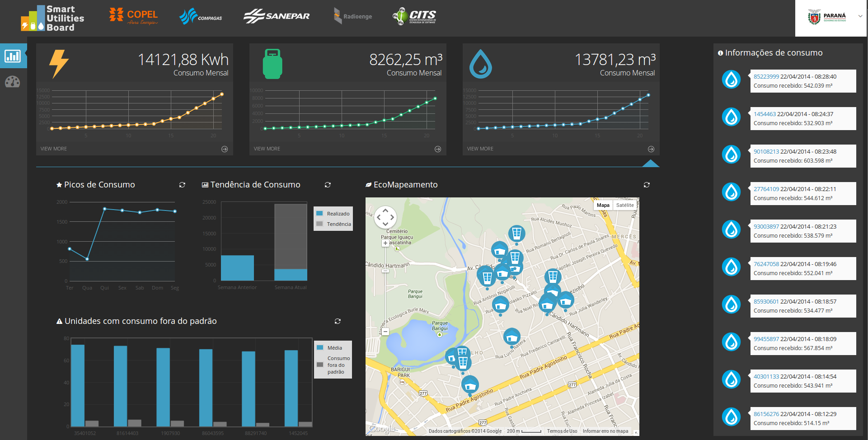Viewport: 868px width, 440px height.
Task: Click the green gas cylinder icon
Action: point(272,64)
